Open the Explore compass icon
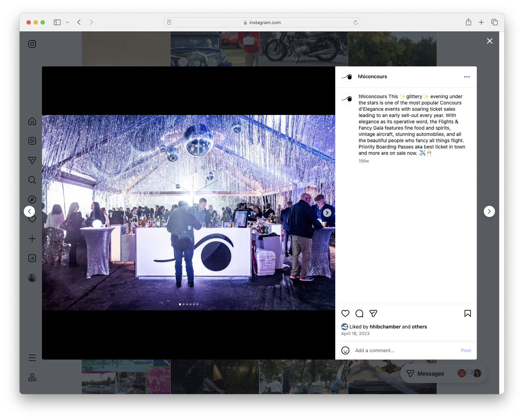Image resolution: width=524 pixels, height=420 pixels. pyautogui.click(x=32, y=199)
